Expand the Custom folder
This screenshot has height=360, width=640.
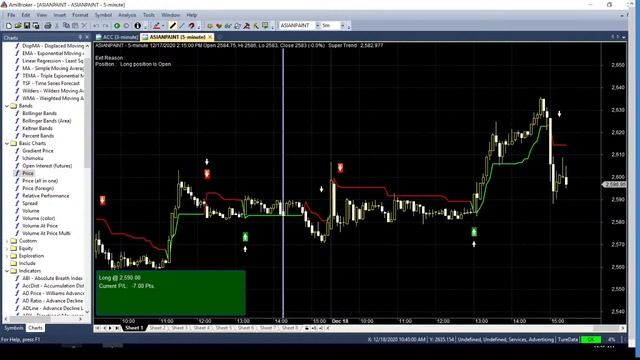(7, 241)
